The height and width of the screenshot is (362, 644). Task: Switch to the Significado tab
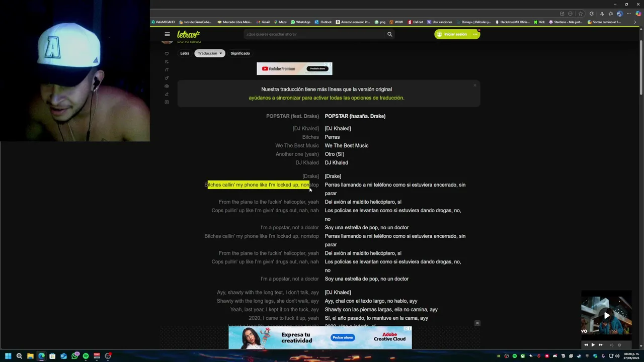[240, 53]
